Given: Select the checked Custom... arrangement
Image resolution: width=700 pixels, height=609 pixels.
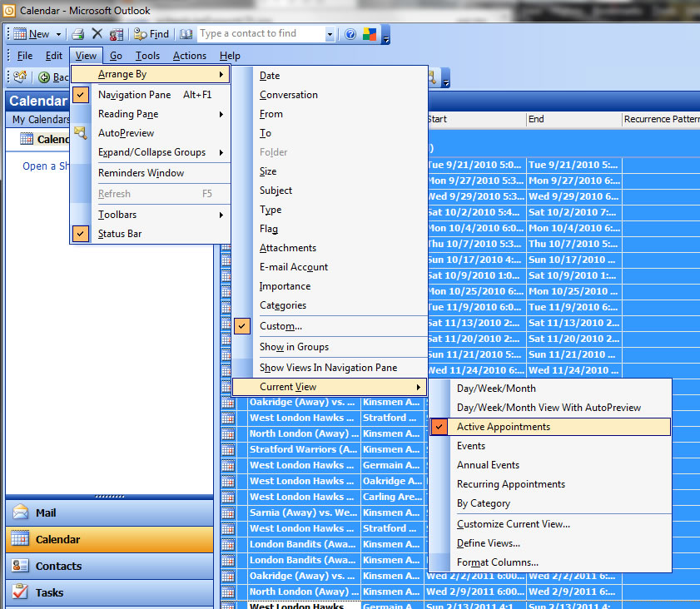Looking at the screenshot, I should (330, 326).
